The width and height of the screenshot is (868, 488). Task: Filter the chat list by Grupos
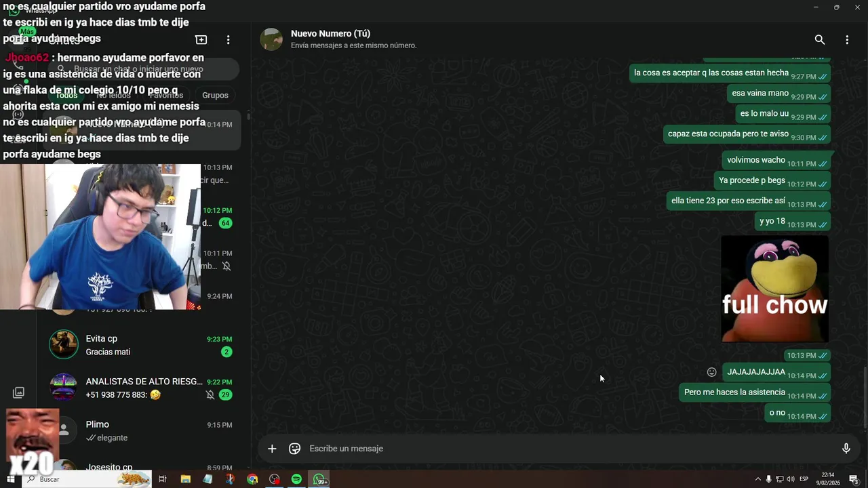215,96
